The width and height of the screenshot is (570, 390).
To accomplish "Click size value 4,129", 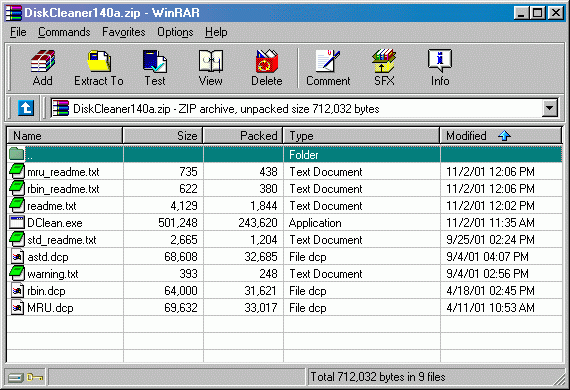I will (184, 206).
